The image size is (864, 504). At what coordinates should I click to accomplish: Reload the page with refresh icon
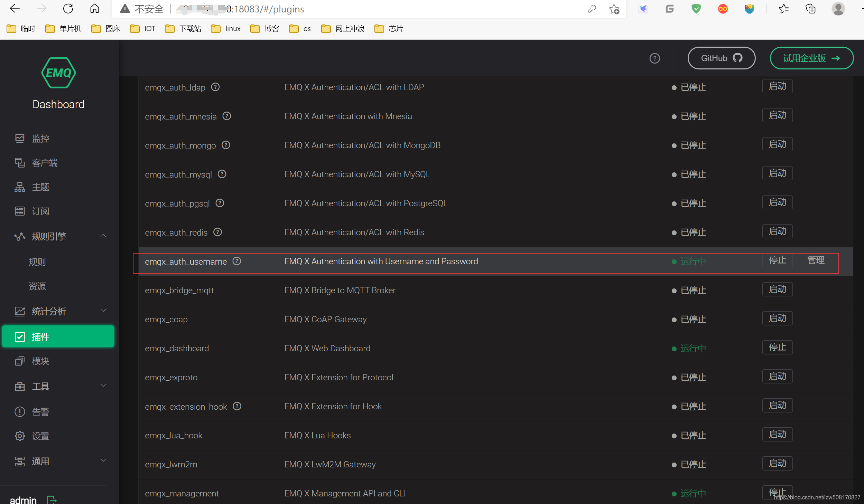pos(68,9)
